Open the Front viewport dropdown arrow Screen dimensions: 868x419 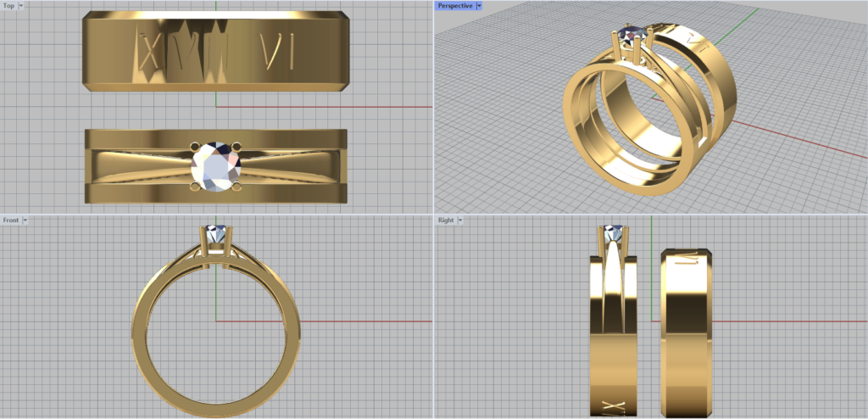[25, 220]
